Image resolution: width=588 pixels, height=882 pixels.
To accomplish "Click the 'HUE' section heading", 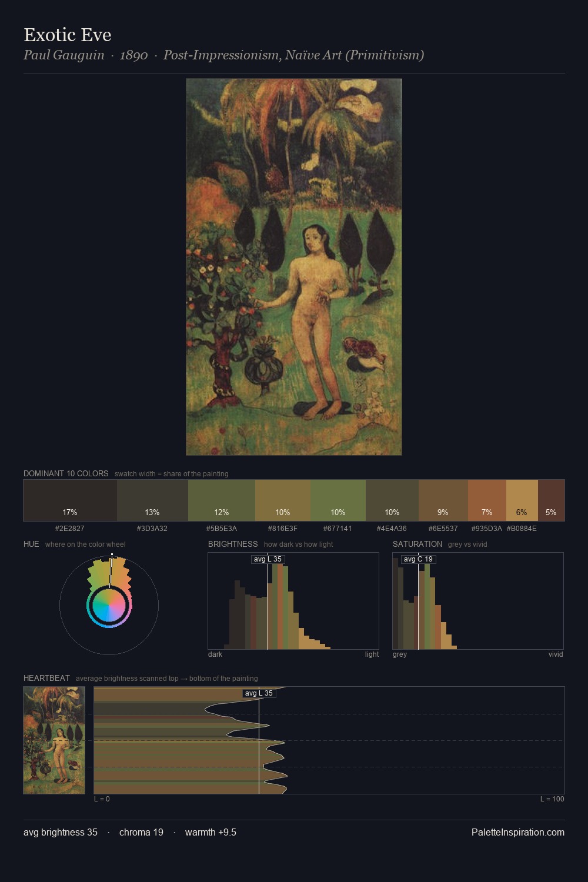I will (x=31, y=544).
